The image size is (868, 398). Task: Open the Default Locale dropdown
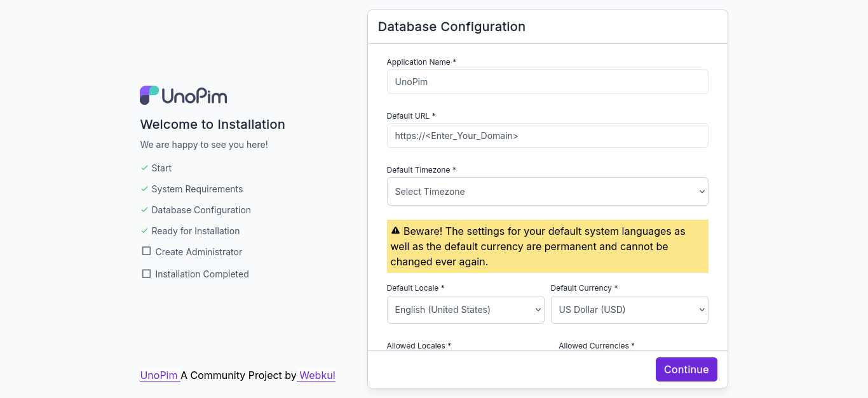tap(465, 310)
